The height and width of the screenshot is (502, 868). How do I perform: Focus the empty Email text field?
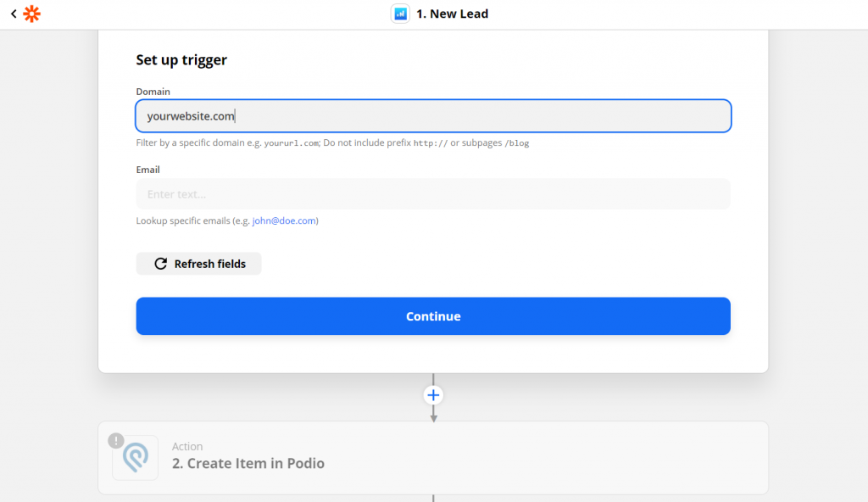coord(433,194)
